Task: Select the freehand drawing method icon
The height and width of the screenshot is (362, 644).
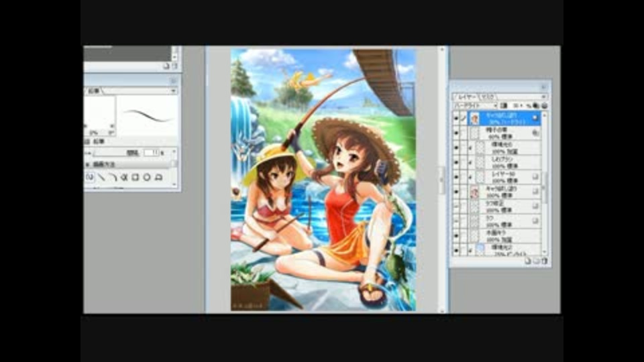Action: click(x=90, y=177)
